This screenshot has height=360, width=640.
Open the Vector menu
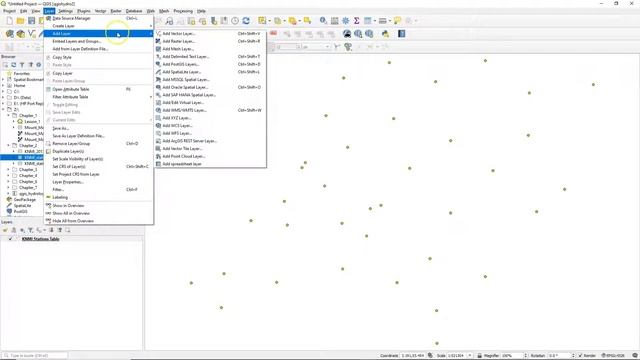click(100, 11)
